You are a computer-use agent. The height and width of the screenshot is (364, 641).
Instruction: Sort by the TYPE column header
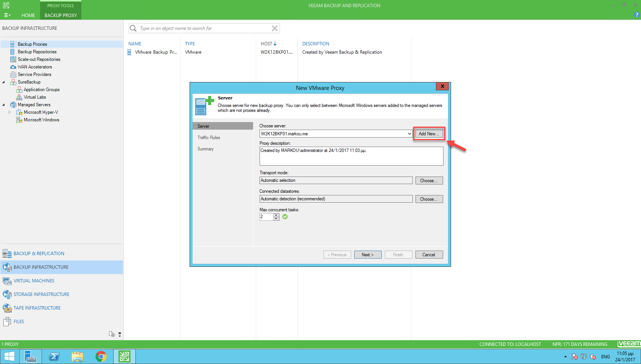point(190,44)
